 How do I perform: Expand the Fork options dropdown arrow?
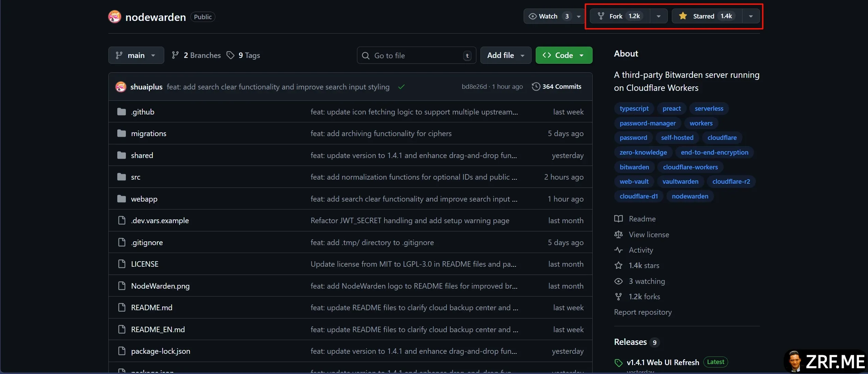(x=658, y=16)
